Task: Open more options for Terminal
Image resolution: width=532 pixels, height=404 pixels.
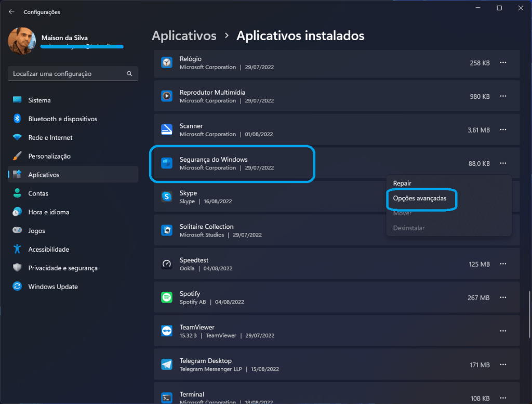Action: coord(503,398)
